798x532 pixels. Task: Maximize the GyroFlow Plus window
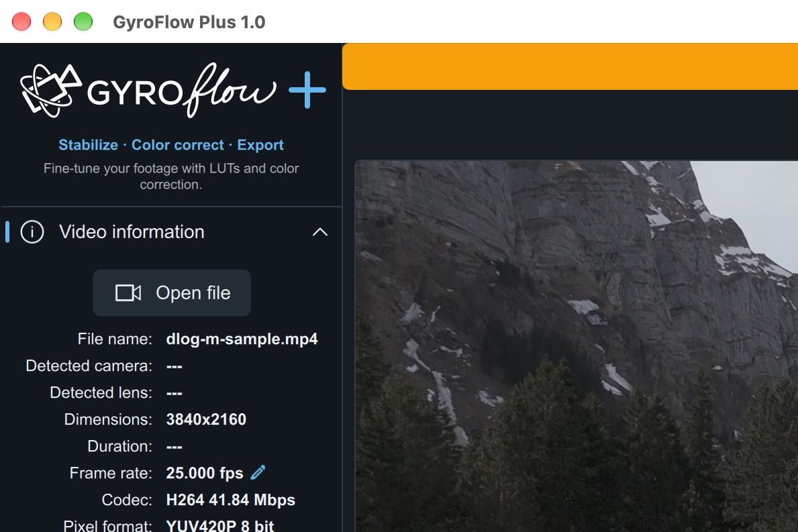(83, 22)
